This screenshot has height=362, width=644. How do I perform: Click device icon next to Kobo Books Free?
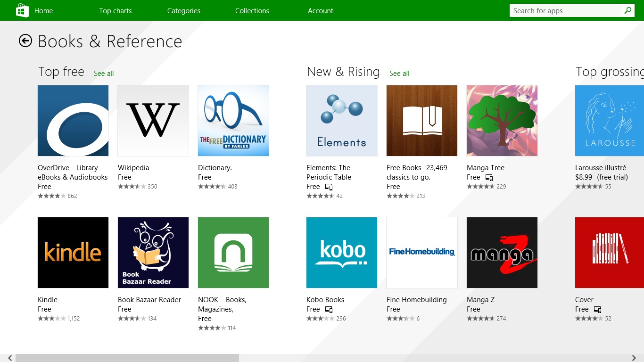point(329,310)
